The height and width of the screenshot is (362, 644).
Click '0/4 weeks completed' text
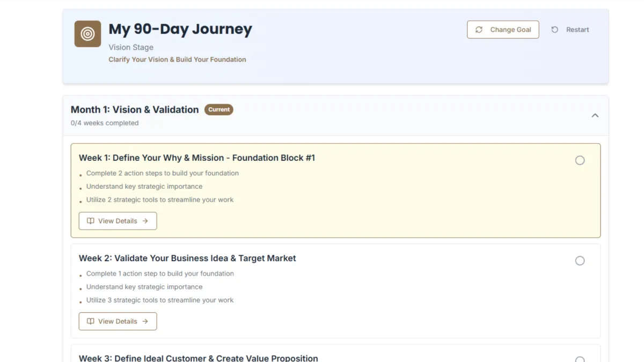[105, 123]
